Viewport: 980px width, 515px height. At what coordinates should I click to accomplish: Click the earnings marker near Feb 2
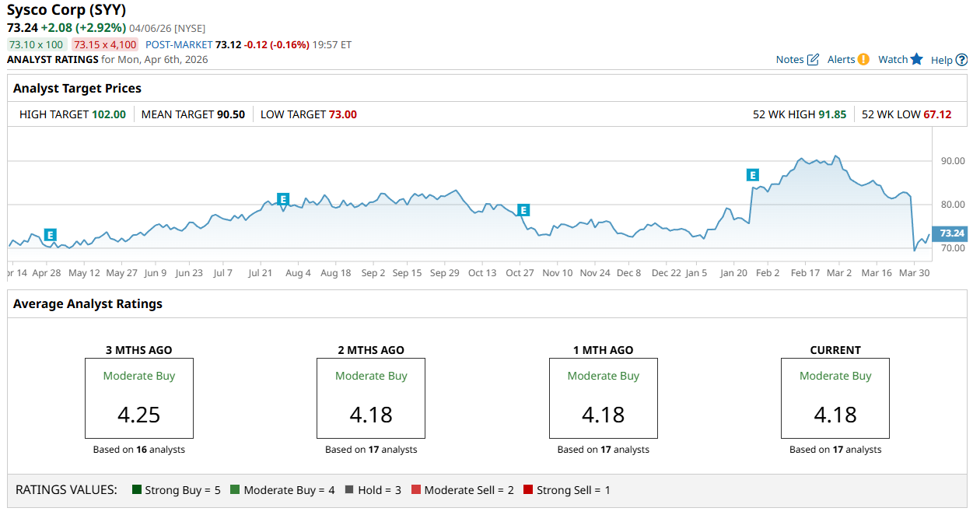click(752, 175)
